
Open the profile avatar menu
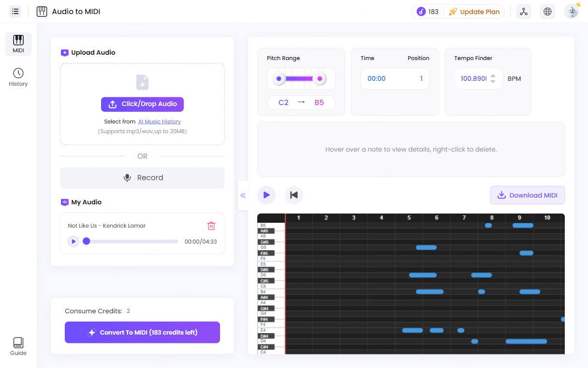pyautogui.click(x=571, y=11)
